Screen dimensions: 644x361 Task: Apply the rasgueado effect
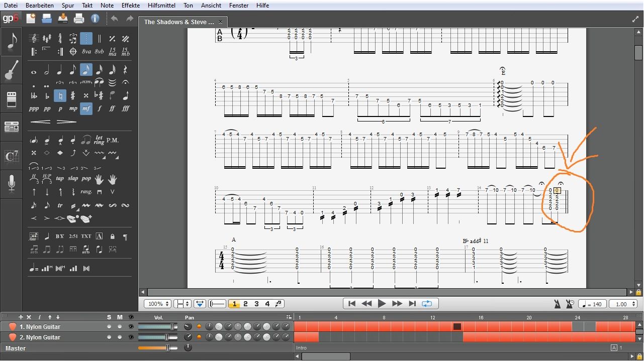(86, 191)
